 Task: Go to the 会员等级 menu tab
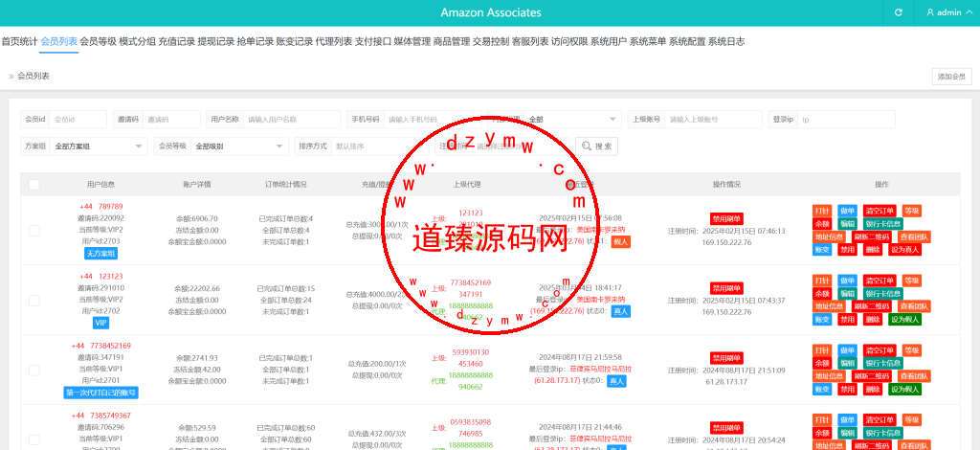click(99, 42)
